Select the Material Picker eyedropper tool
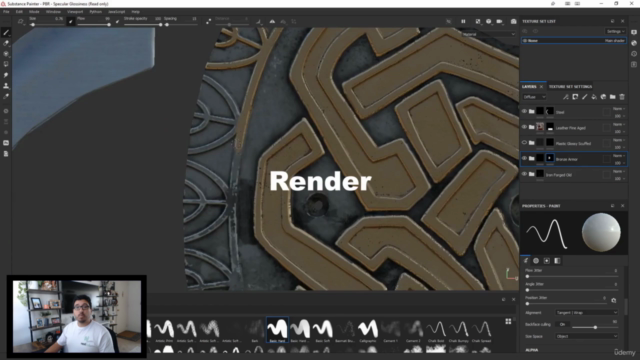The image size is (640, 360). click(6, 96)
